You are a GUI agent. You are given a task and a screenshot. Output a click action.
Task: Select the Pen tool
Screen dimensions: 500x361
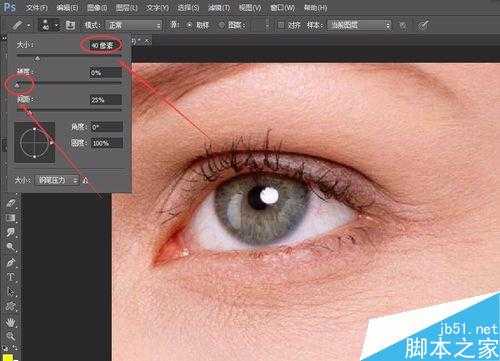point(11,262)
